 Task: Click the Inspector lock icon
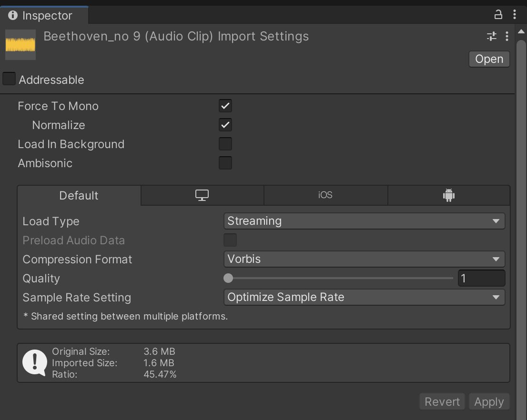coord(498,14)
